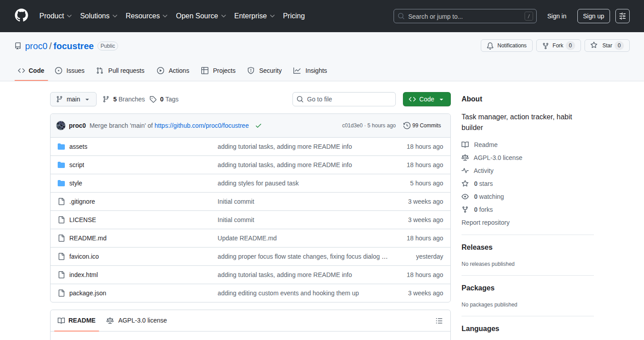Open the 'Update README.md' commit message
The image size is (644, 340).
click(x=247, y=238)
